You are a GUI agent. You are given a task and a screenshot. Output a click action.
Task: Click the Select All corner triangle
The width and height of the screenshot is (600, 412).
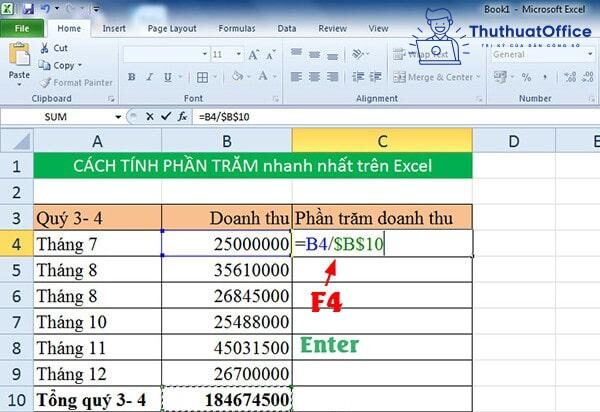pyautogui.click(x=17, y=141)
